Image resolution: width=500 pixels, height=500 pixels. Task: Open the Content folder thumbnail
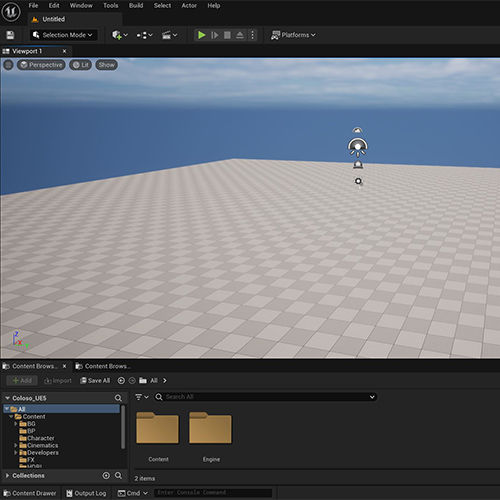[x=158, y=428]
